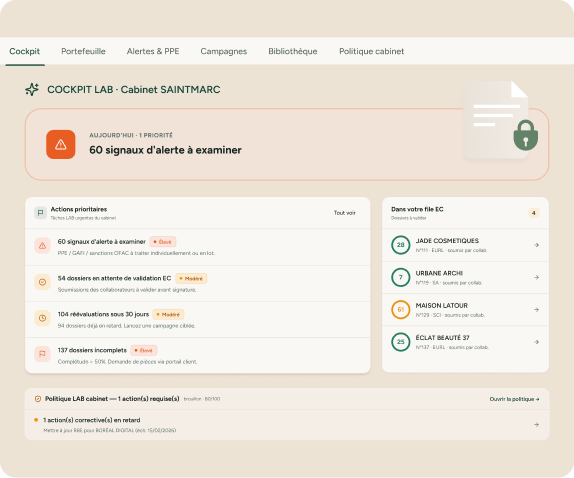Viewport: 574px width, 478px height.
Task: Switch to the Portefeuille tab
Action: point(83,51)
